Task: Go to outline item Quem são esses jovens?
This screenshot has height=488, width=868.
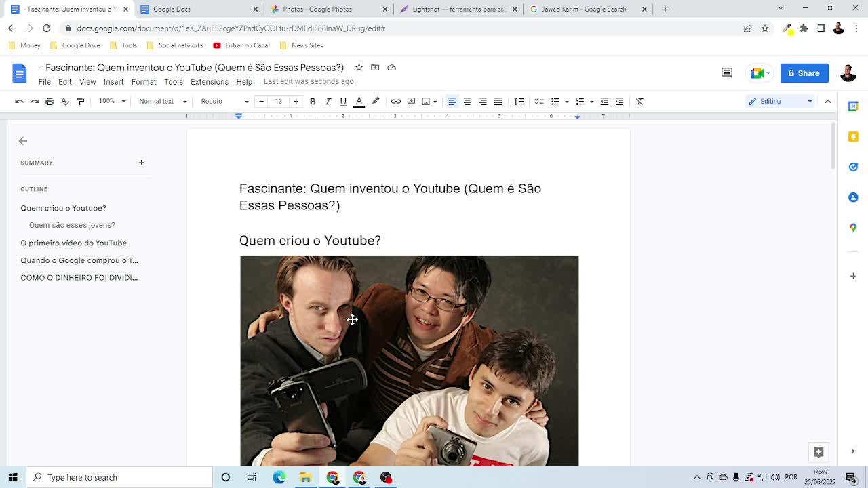Action: coord(72,225)
